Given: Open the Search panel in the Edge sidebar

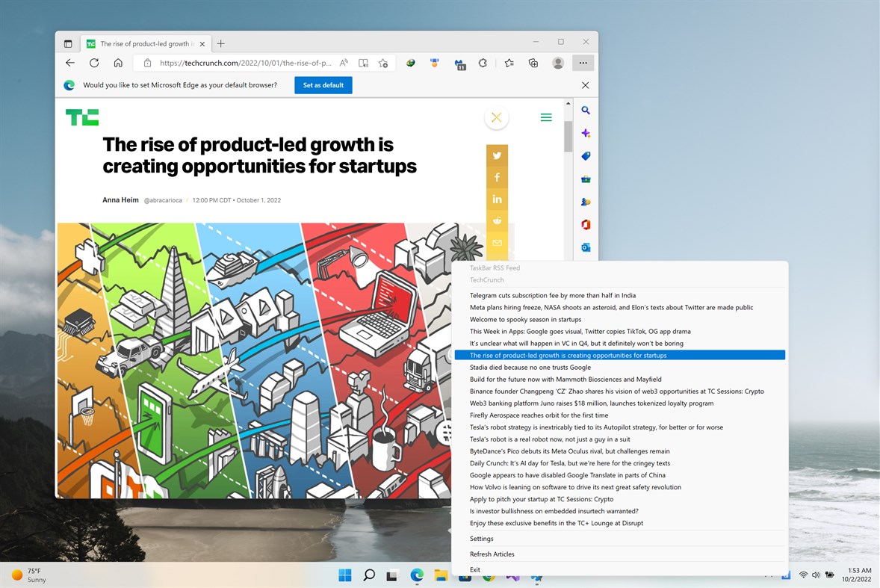Looking at the screenshot, I should (x=586, y=110).
